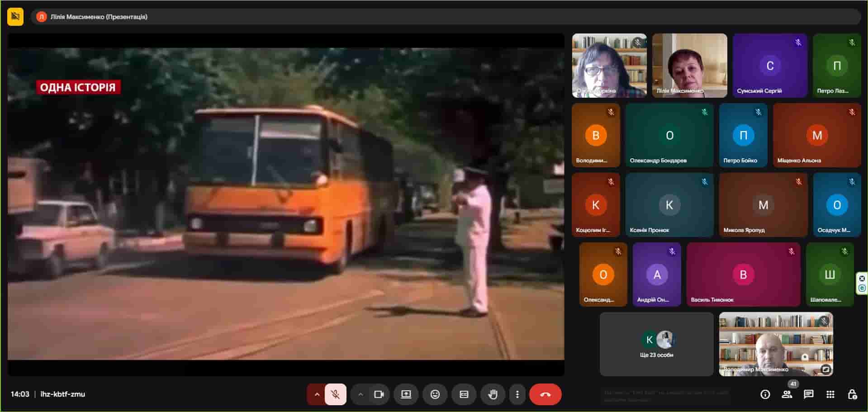Click the yellow icon in top-left corner
The image size is (868, 412).
[x=15, y=17]
